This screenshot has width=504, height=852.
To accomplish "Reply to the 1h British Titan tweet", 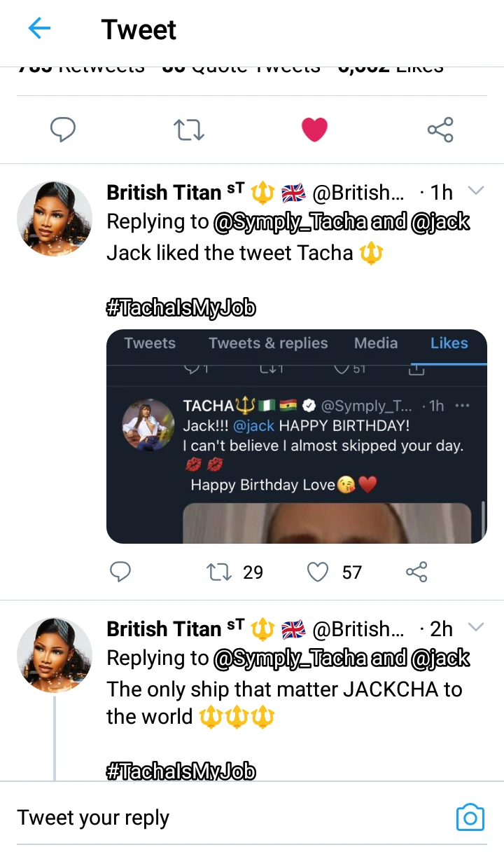I will tap(121, 572).
